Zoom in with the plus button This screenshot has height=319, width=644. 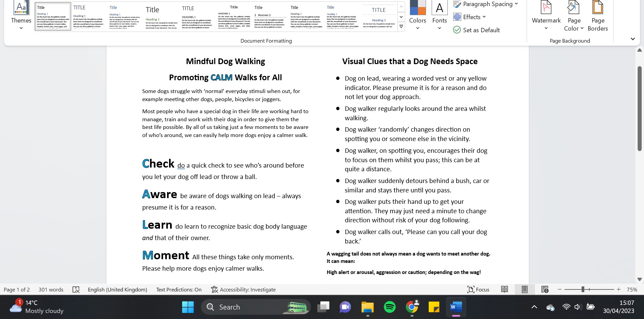619,289
